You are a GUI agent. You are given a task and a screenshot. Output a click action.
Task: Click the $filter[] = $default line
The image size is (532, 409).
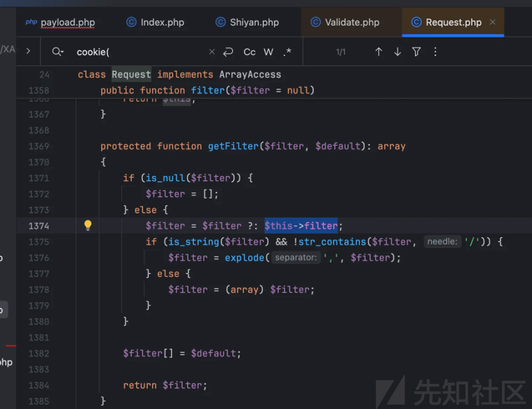[x=182, y=353]
